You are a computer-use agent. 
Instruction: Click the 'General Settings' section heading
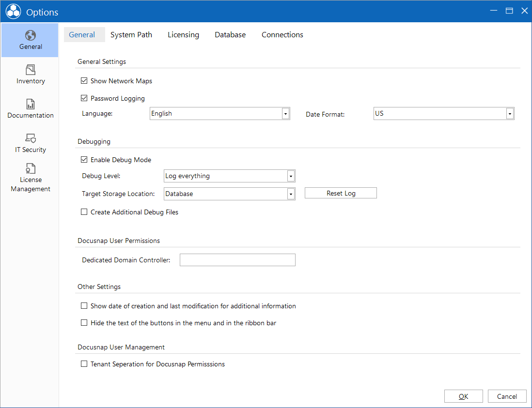pos(102,61)
